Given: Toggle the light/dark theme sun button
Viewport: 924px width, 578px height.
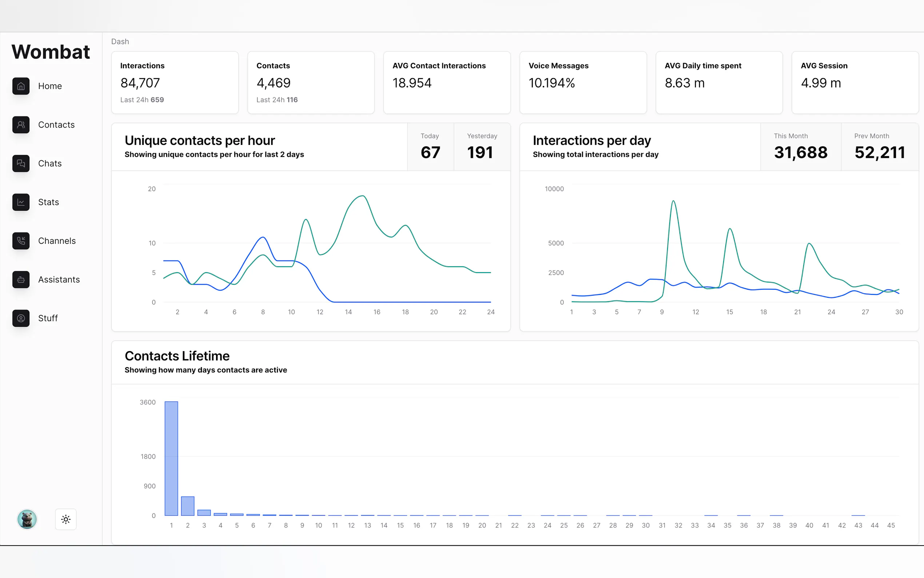Looking at the screenshot, I should click(66, 519).
